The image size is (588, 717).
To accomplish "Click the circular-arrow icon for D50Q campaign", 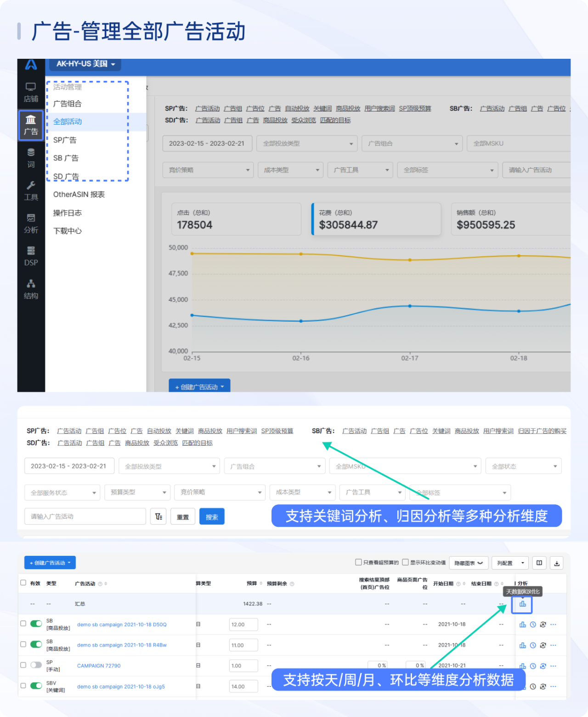I will pyautogui.click(x=543, y=625).
